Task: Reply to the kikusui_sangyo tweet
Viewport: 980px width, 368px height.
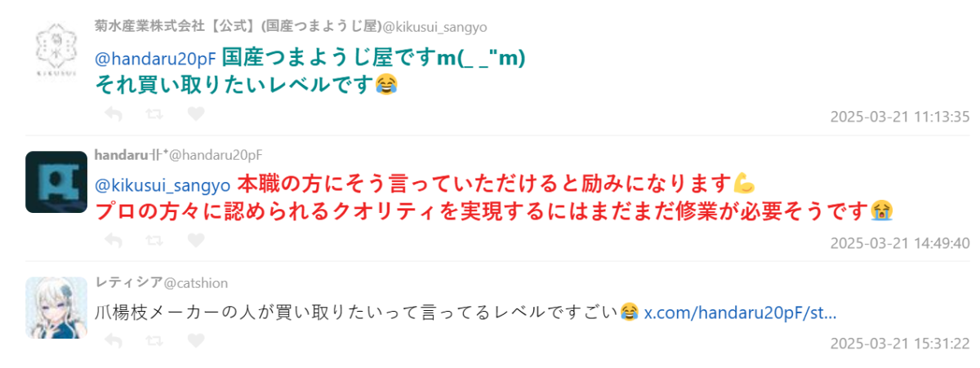Action: coord(114,114)
